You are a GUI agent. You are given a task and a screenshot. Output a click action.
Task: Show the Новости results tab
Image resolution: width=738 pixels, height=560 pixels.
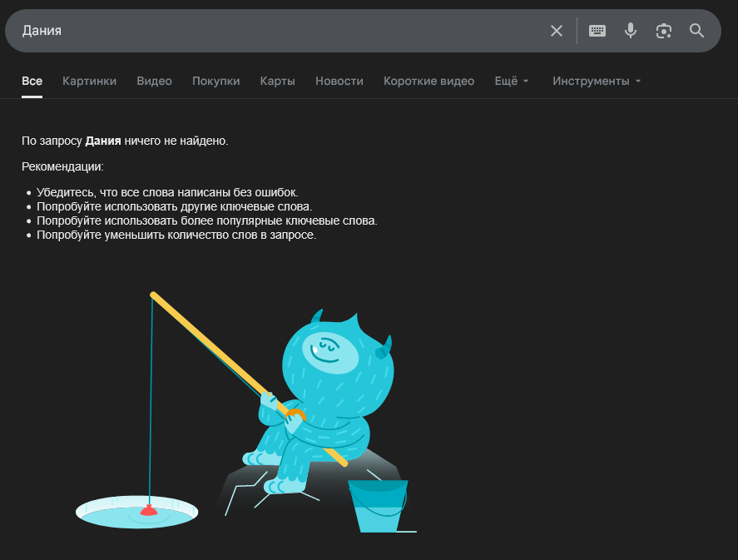[x=339, y=81]
